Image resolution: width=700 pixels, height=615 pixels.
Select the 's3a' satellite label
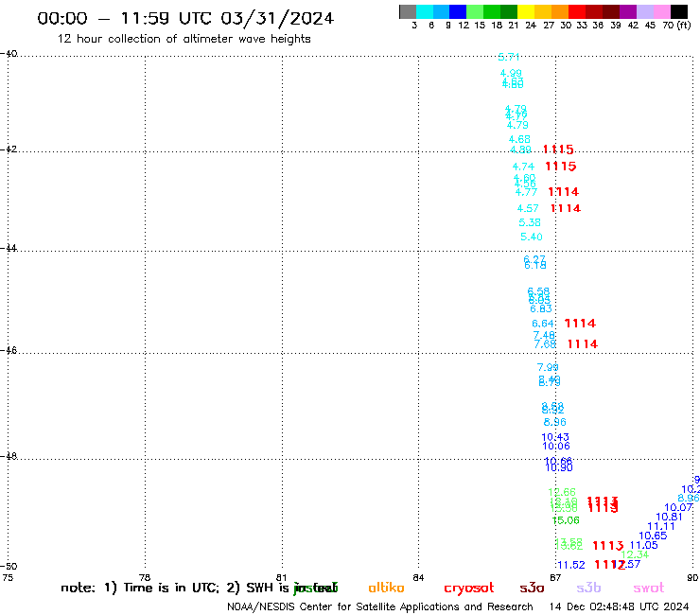click(532, 588)
